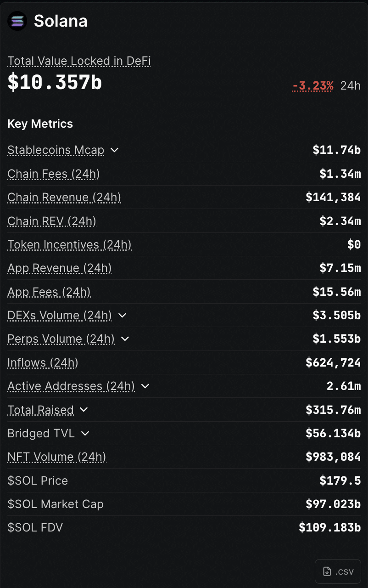Click the Solana logo icon
The width and height of the screenshot is (368, 588).
click(x=17, y=21)
